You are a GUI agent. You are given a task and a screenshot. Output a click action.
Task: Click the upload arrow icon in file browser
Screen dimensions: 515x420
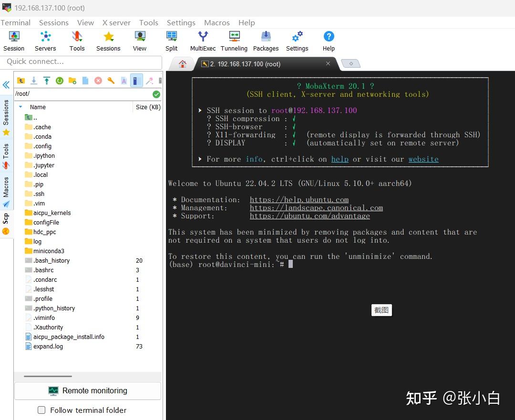tap(47, 81)
